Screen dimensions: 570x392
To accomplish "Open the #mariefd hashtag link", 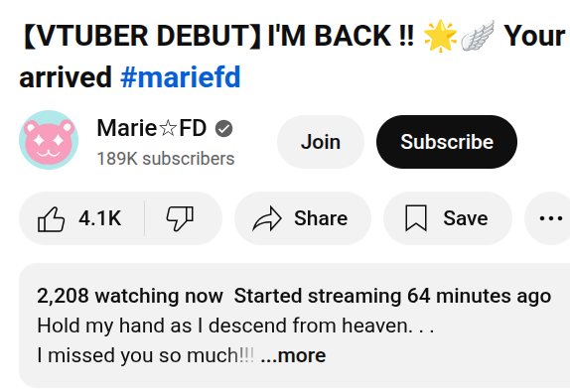I will pos(181,77).
